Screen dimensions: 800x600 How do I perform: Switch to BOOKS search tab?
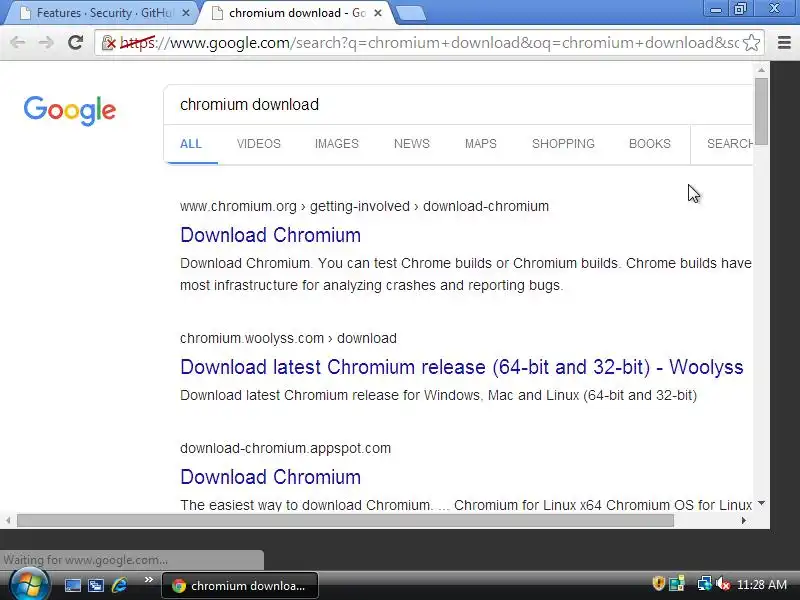(649, 144)
